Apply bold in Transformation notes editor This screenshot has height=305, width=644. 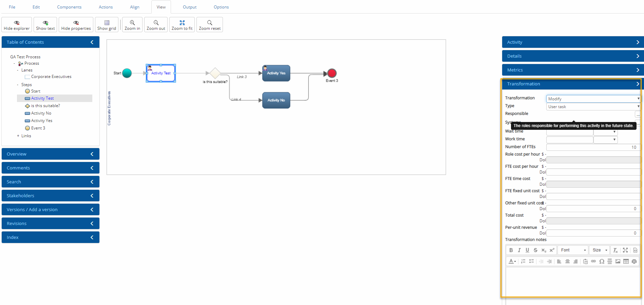tap(511, 250)
